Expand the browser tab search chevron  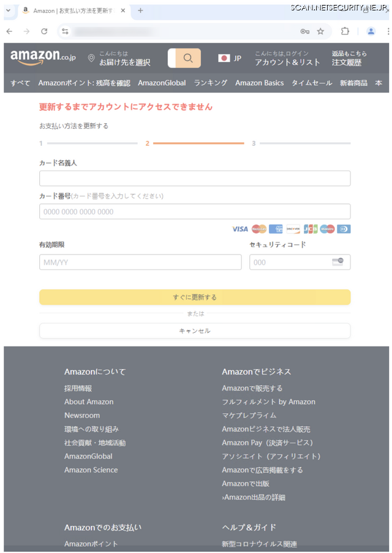9,10
